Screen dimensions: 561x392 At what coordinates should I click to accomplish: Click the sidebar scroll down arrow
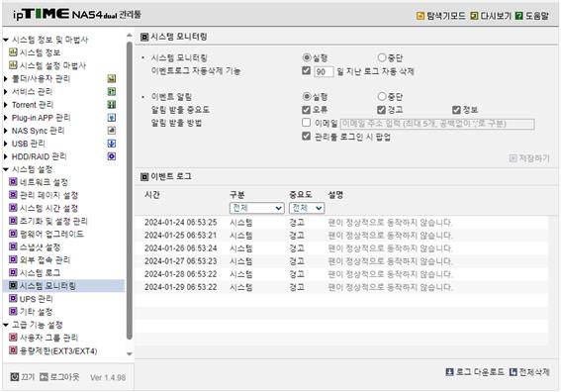[x=130, y=353]
